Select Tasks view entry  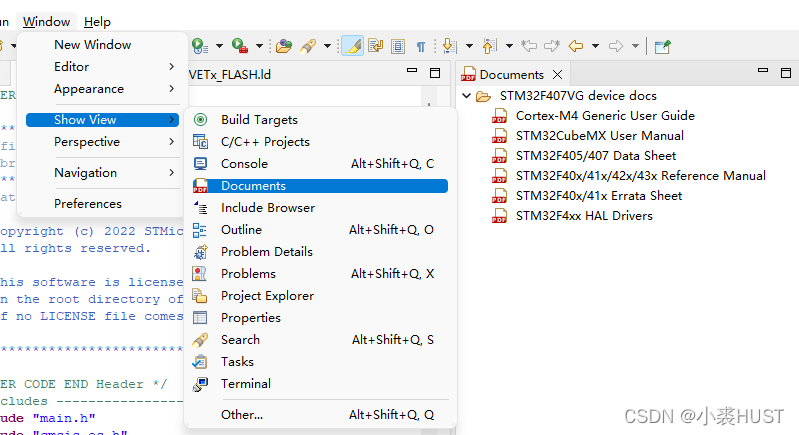(320, 362)
